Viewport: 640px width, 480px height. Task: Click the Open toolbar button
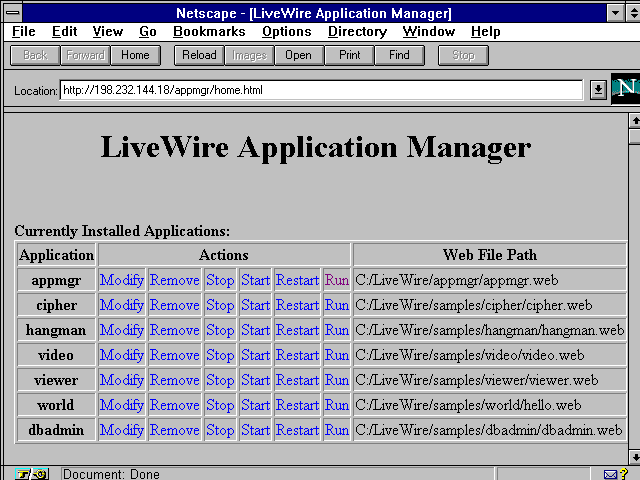tap(298, 56)
